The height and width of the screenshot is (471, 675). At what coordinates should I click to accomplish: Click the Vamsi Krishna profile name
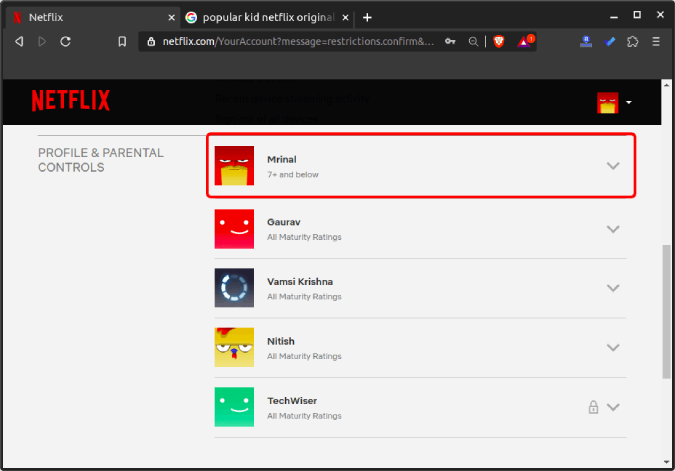(300, 282)
